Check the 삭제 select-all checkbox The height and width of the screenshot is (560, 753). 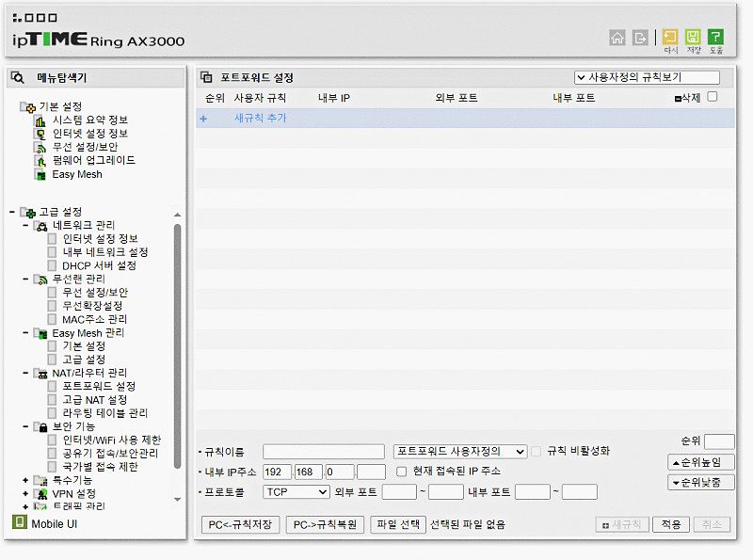[713, 97]
